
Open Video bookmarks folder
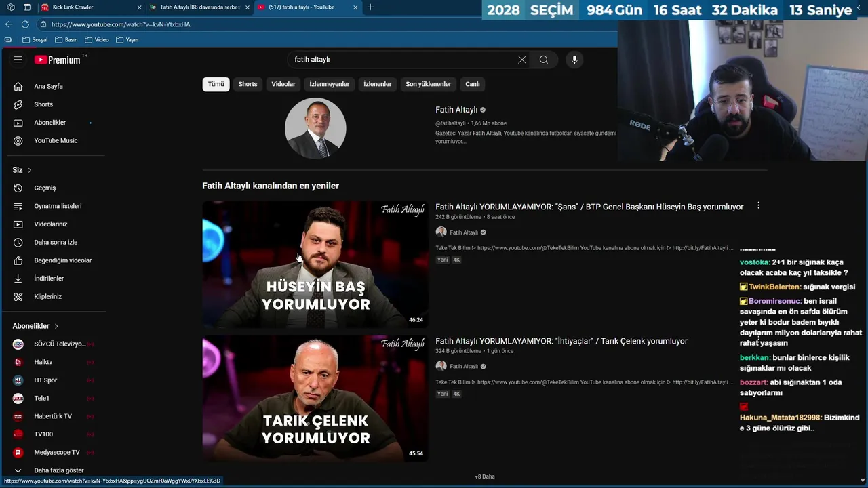[x=97, y=40]
